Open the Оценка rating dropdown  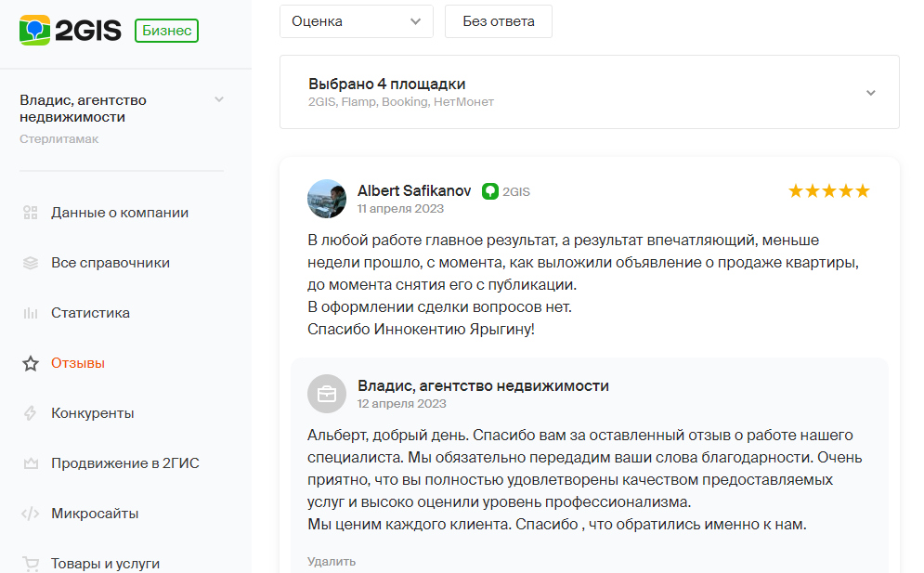click(357, 21)
